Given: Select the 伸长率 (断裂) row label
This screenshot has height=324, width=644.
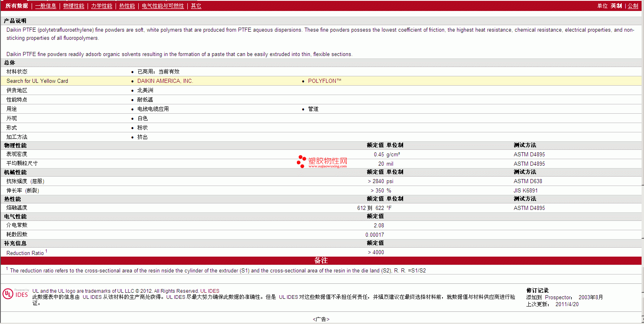Looking at the screenshot, I should 23,190.
